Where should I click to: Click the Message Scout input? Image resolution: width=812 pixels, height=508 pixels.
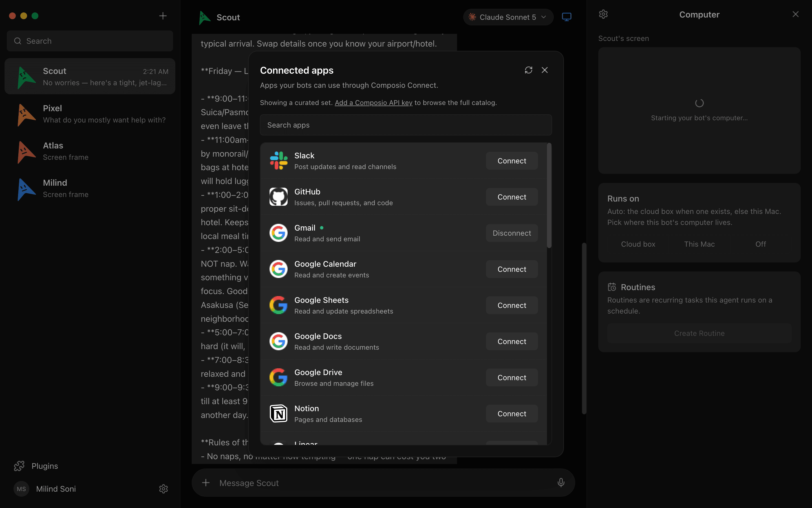coord(383,483)
